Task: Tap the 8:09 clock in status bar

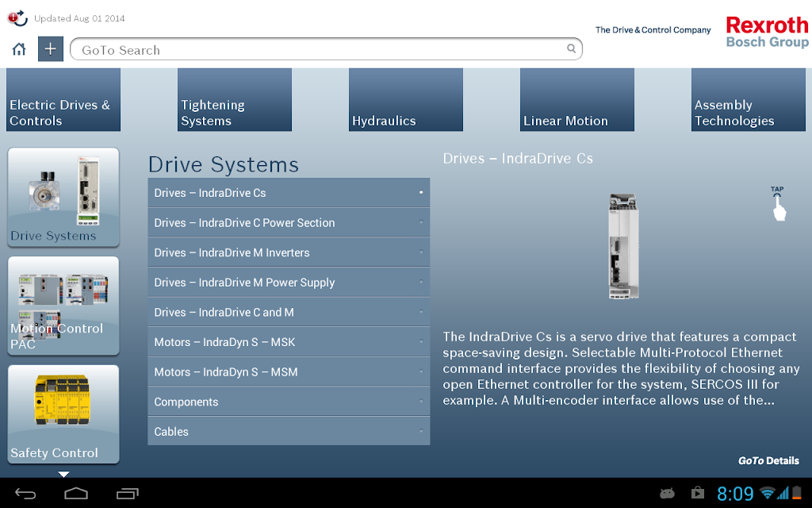Action: (x=735, y=494)
